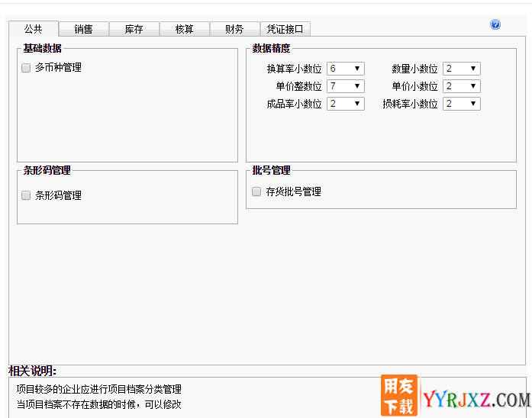Open the 成品率小数位 dropdown

click(x=346, y=104)
